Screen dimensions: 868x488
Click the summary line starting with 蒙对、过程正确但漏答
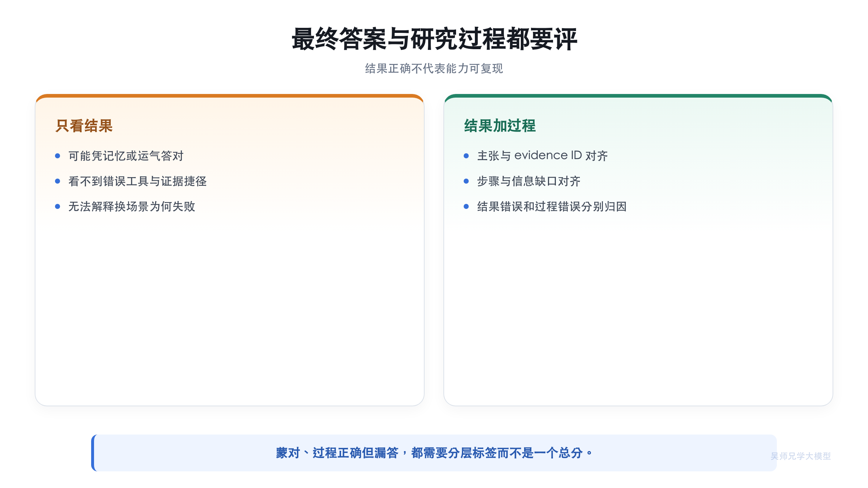click(434, 453)
